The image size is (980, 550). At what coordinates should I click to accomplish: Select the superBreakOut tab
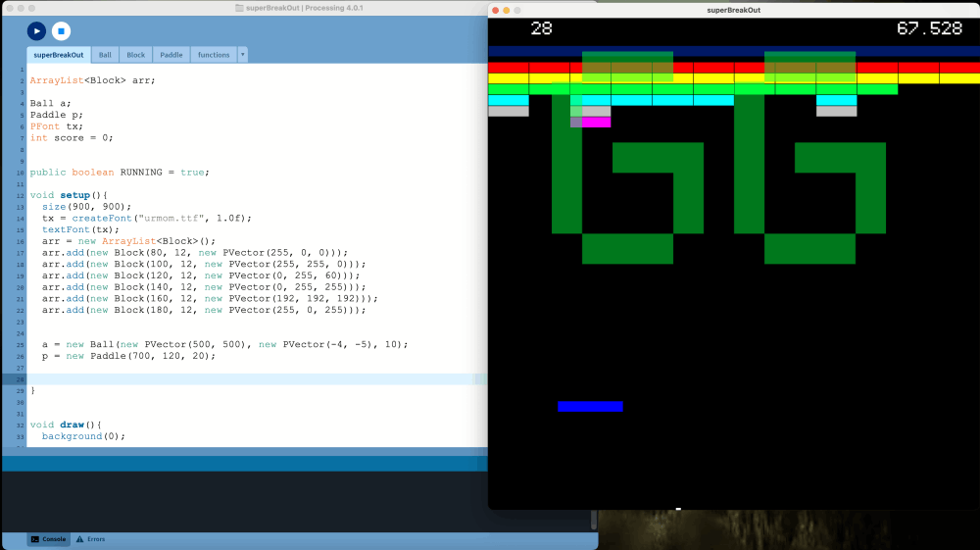(x=60, y=55)
